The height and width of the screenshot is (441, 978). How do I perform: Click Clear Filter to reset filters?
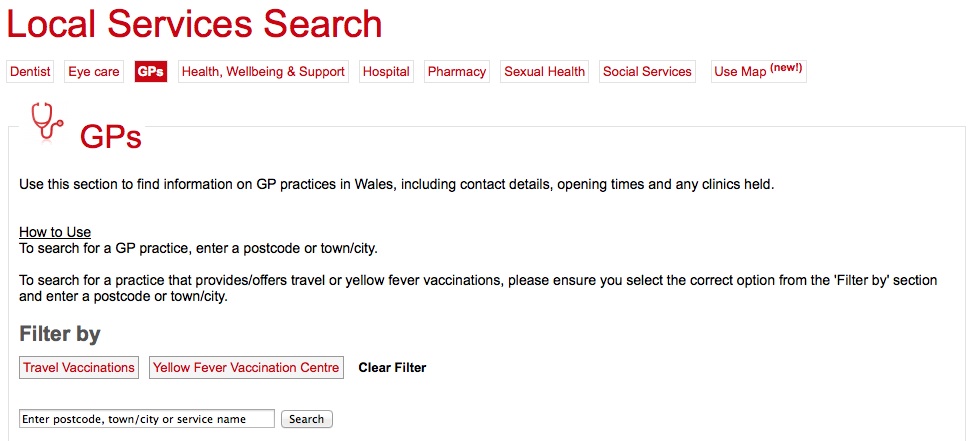(x=392, y=368)
